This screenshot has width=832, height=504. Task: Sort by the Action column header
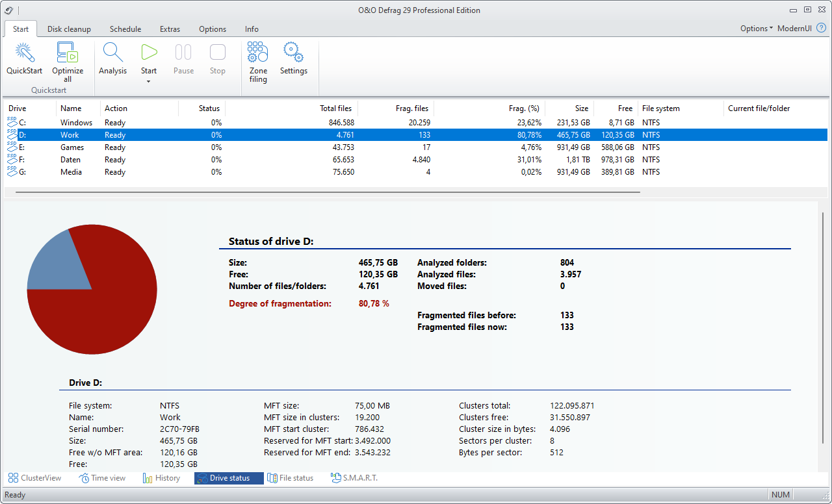tap(140, 108)
